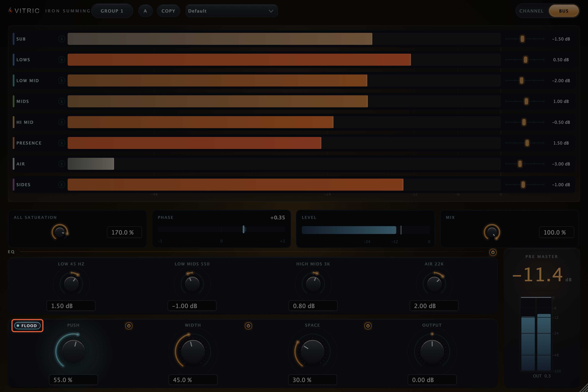Screen dimensions: 588x392
Task: Solo the HI MID band
Action: point(62,122)
